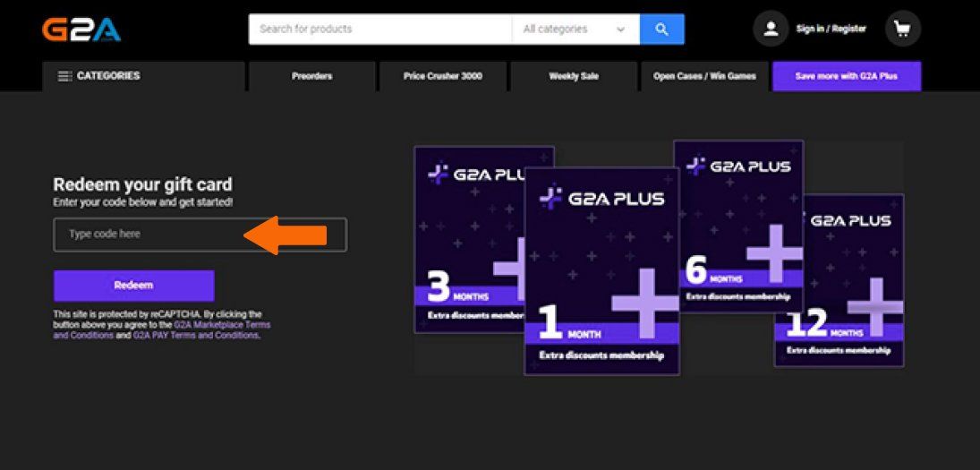Open the Preorders tab
The width and height of the screenshot is (980, 470).
[311, 76]
